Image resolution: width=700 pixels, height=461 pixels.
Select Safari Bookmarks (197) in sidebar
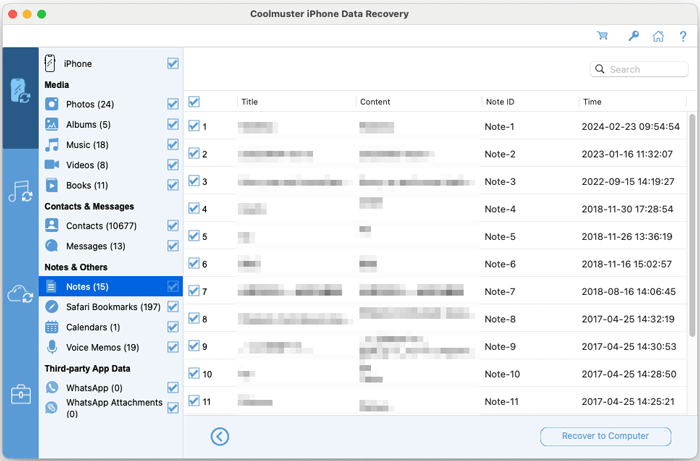click(x=113, y=306)
